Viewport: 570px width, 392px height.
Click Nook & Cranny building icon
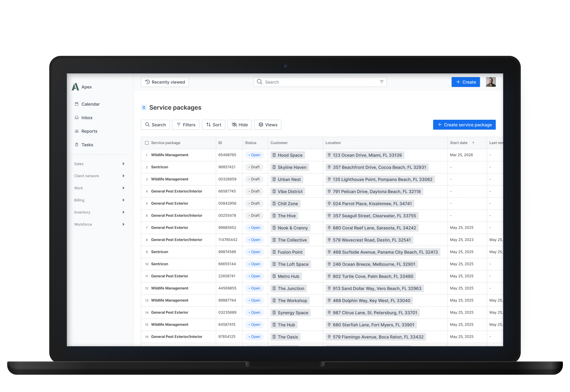pos(274,228)
